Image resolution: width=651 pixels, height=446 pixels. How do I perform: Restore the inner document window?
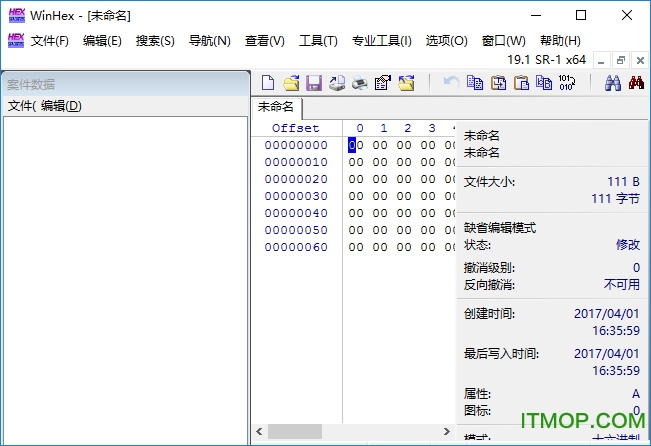point(621,61)
